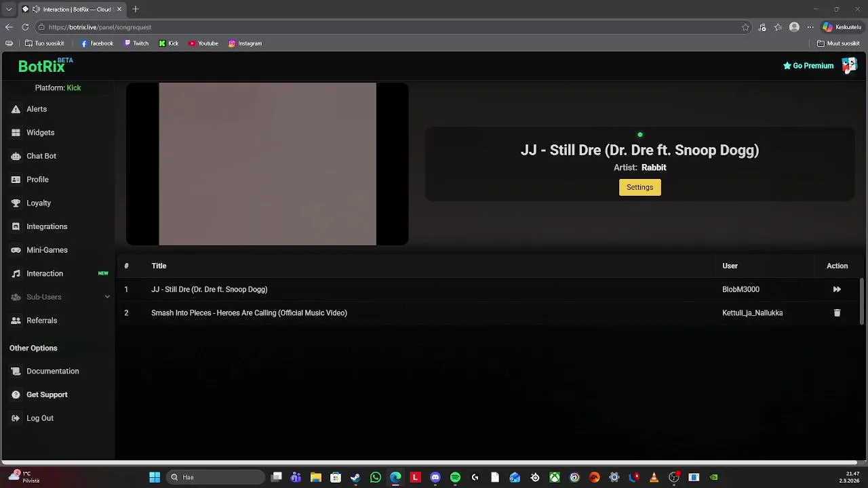This screenshot has height=488, width=868.
Task: Click the BotRix logo
Action: click(x=45, y=66)
